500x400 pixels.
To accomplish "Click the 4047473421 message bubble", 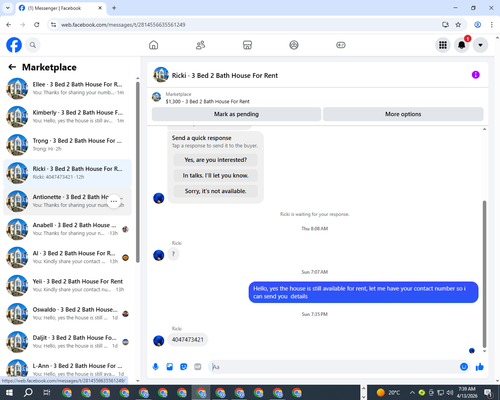I will point(188,340).
